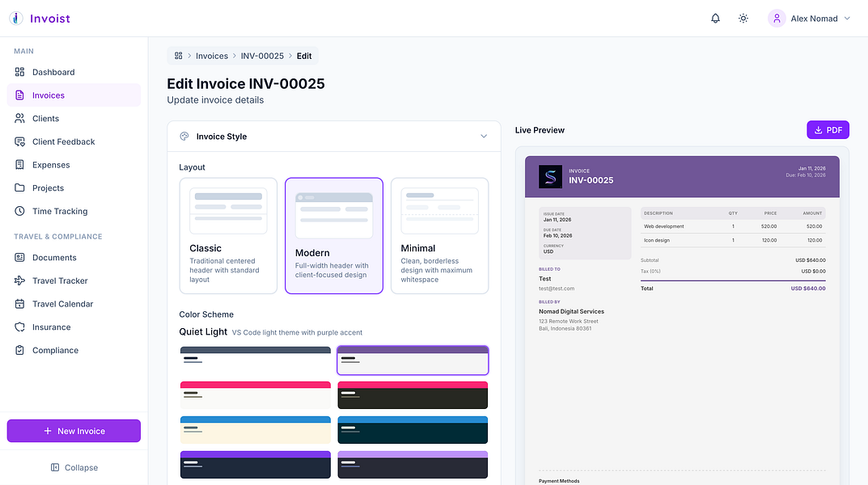Image resolution: width=868 pixels, height=485 pixels.
Task: Collapse the sidebar with Collapse button
Action: point(74,468)
